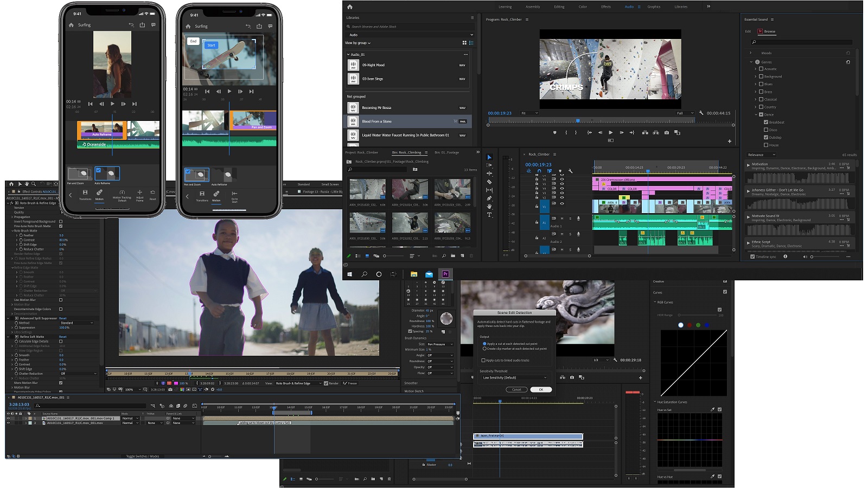
Task: Select the Hand tool in timeline toolbar
Action: click(489, 207)
